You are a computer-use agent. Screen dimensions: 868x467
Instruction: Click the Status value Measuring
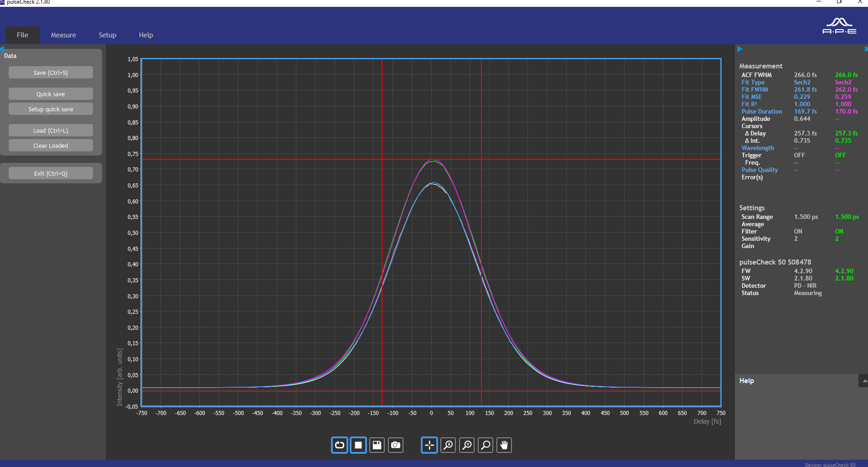pos(808,293)
